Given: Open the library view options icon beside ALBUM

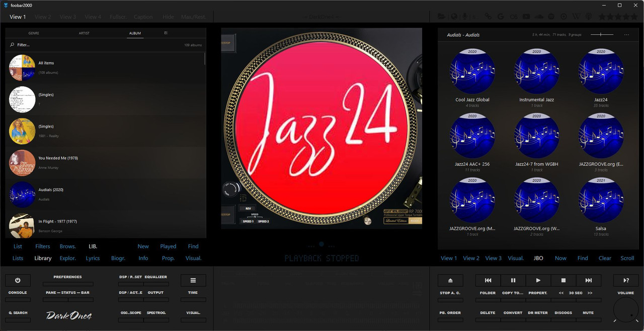Looking at the screenshot, I should pos(166,33).
